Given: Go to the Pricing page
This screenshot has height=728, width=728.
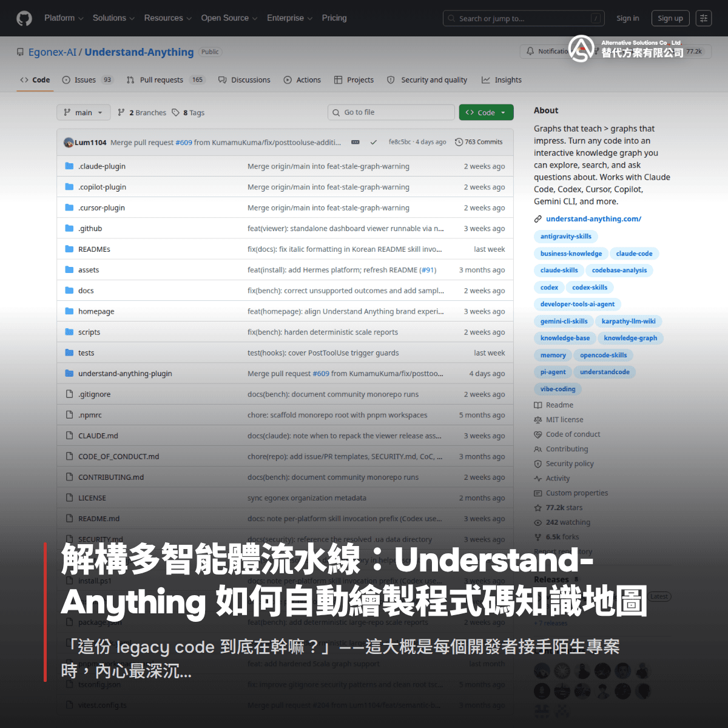Looking at the screenshot, I should [x=334, y=18].
